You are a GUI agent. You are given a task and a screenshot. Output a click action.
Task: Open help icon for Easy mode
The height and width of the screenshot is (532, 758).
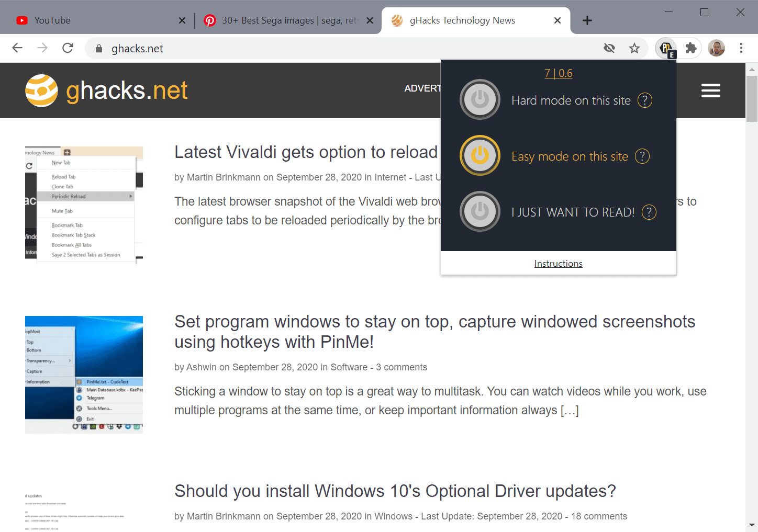[x=642, y=156]
